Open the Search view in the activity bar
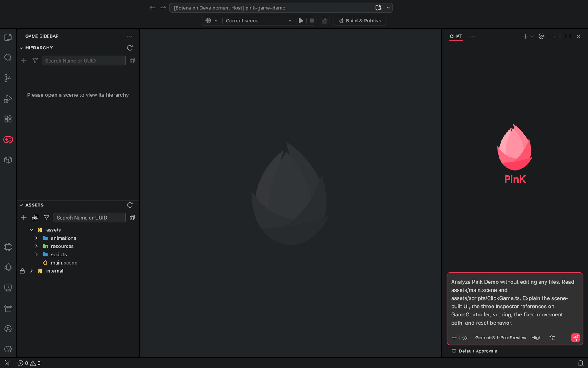Image resolution: width=588 pixels, height=368 pixels. pyautogui.click(x=8, y=58)
